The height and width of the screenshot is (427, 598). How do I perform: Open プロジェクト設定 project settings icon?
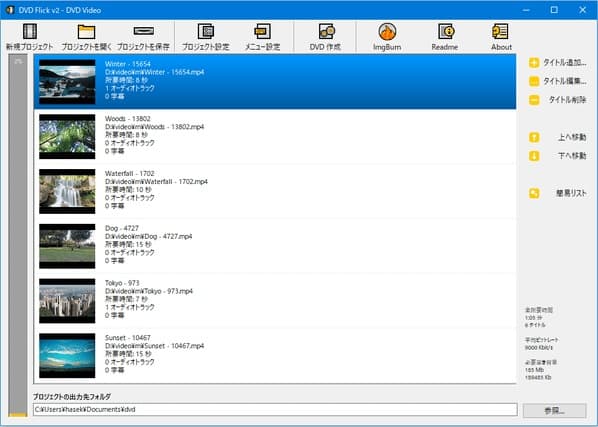(206, 31)
